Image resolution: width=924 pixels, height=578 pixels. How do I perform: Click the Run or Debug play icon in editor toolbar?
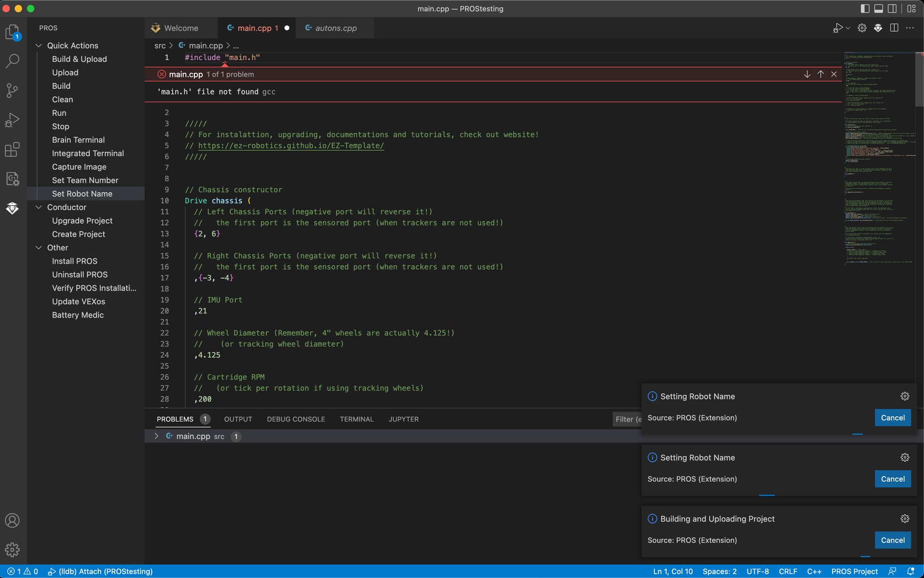tap(838, 28)
